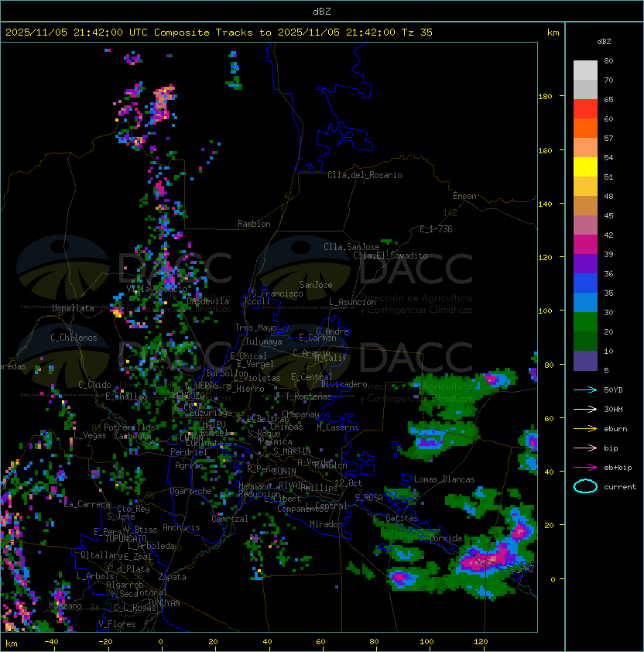
Task: Click the bright green 30 dBZ swatch
Action: [585, 322]
